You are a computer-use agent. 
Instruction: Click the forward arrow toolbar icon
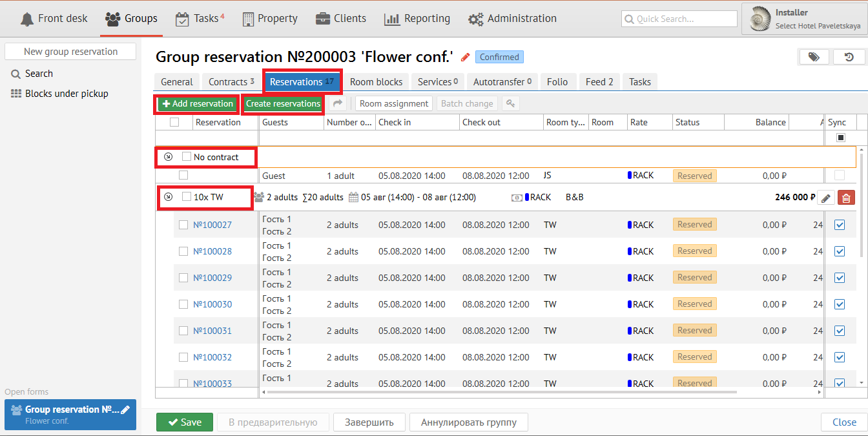pyautogui.click(x=337, y=103)
